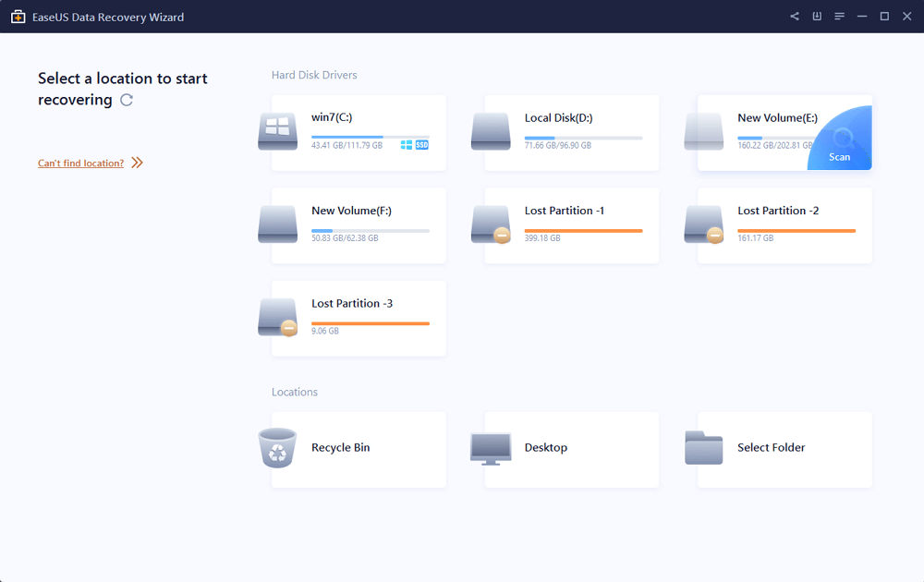
Task: Click the 'Lost Partition -2' label
Action: coord(778,211)
